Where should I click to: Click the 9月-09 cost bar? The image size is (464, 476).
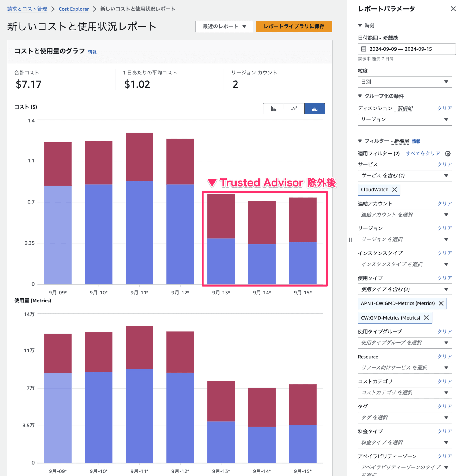(x=58, y=213)
